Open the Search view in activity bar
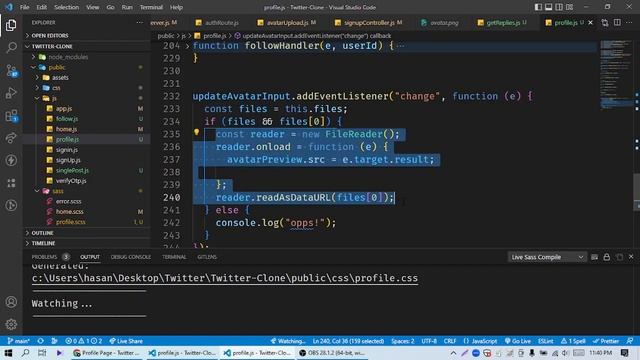640x360 pixels. tap(11, 48)
